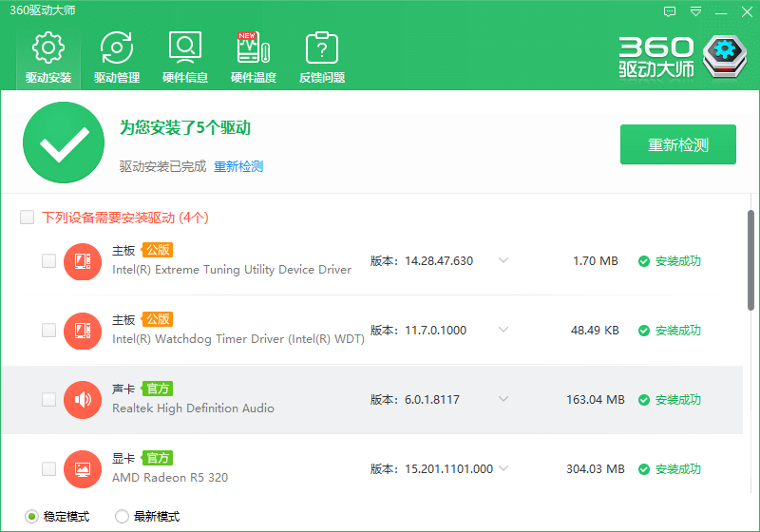Screen dimensions: 760x532
Task: Click the 163.04 MB size value
Action: [596, 400]
